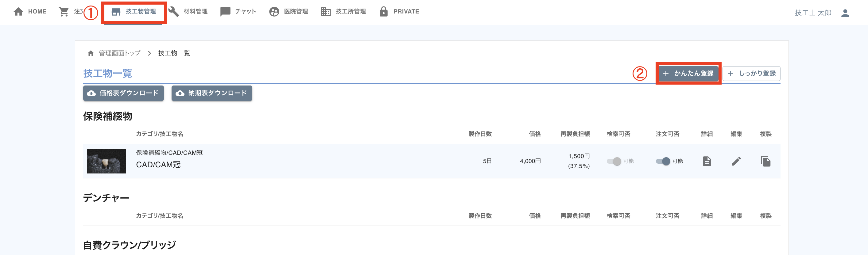Open the PRIVATE section
This screenshot has width=868, height=255.
point(399,11)
